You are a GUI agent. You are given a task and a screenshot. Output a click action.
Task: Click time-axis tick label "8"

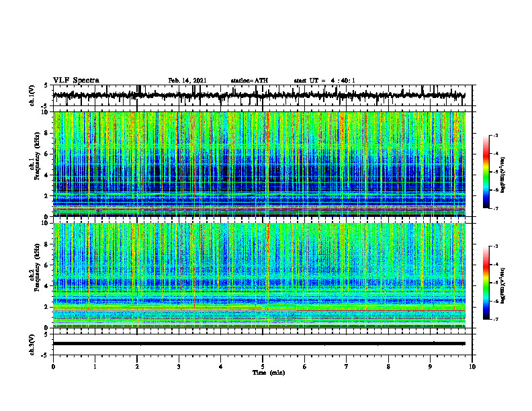click(388, 367)
